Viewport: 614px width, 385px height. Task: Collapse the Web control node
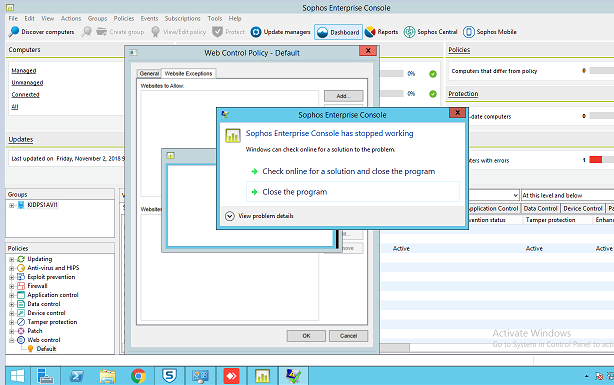tap(12, 340)
